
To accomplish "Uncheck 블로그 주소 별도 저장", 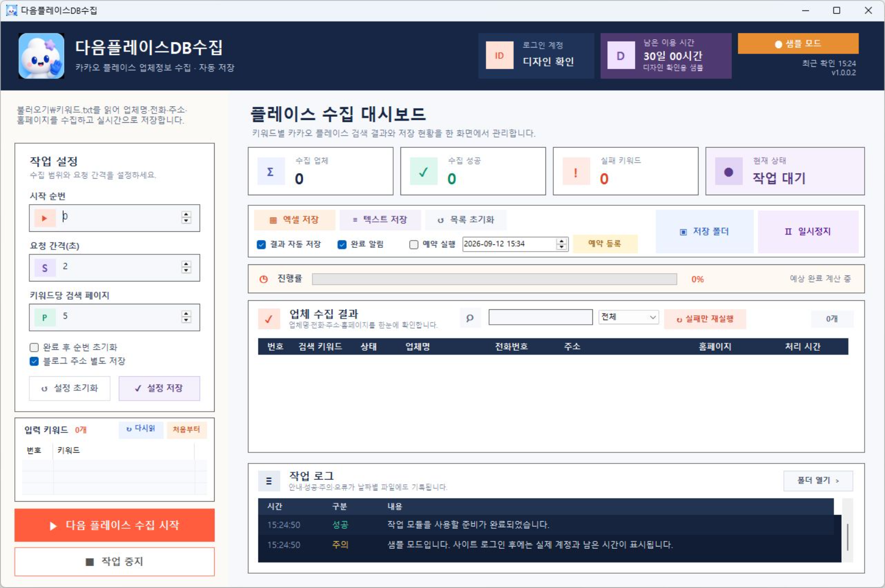I will (x=34, y=361).
